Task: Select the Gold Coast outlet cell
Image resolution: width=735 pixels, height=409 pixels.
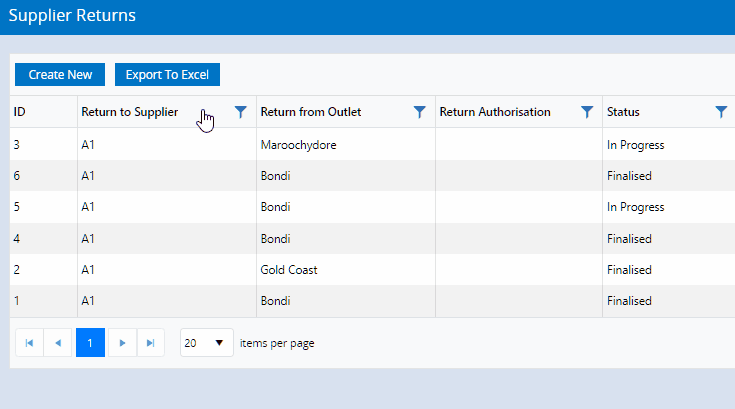Action: [289, 270]
